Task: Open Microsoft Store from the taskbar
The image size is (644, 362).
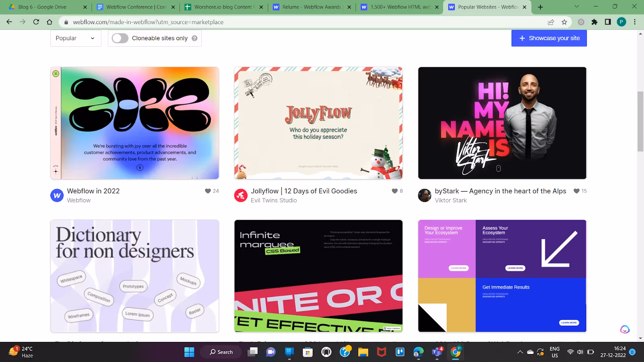Action: click(308, 352)
